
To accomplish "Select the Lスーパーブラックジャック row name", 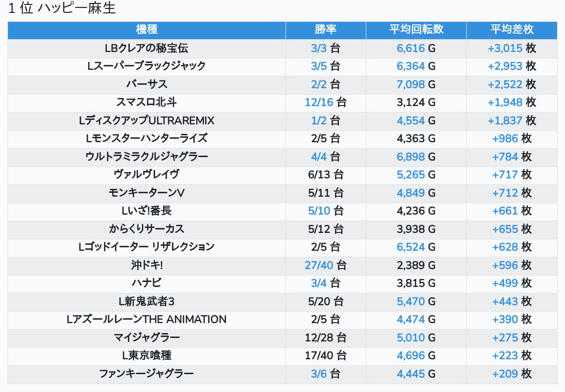I will [x=147, y=66].
